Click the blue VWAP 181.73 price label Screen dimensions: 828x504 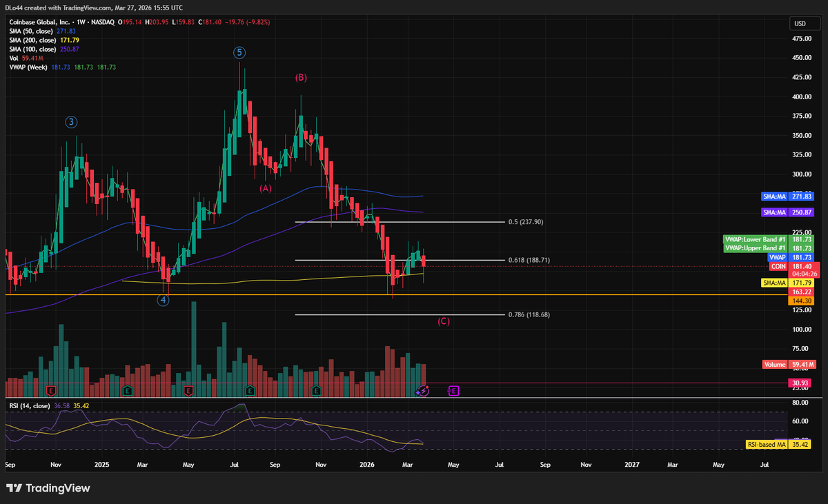tap(792, 257)
